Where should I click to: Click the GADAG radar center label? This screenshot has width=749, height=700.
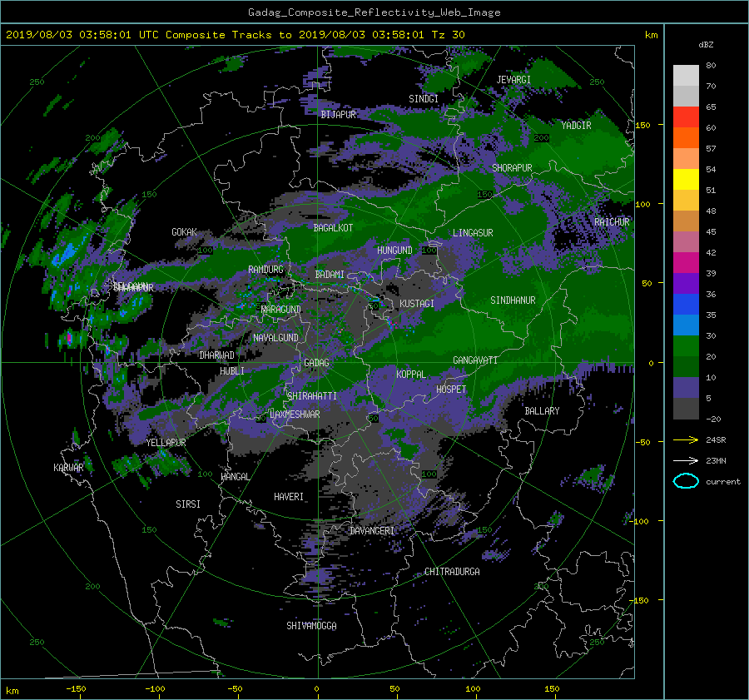point(317,363)
